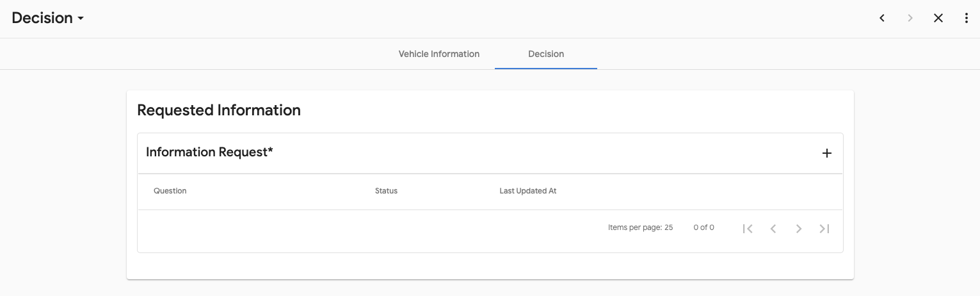This screenshot has height=296, width=980.
Task: Open the three-dot more options menu
Action: [967, 19]
